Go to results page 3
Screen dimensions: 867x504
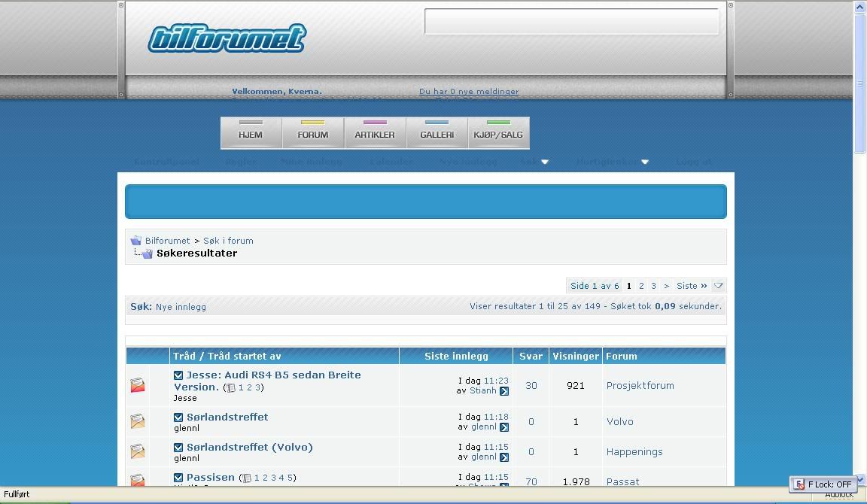653,286
